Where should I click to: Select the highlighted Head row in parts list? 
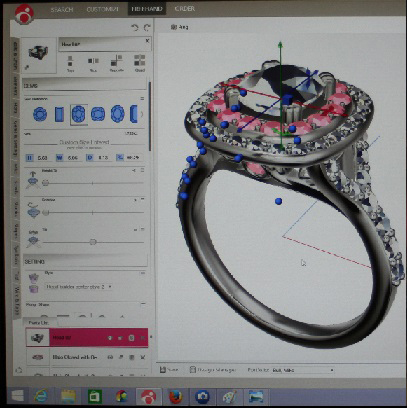click(x=87, y=338)
